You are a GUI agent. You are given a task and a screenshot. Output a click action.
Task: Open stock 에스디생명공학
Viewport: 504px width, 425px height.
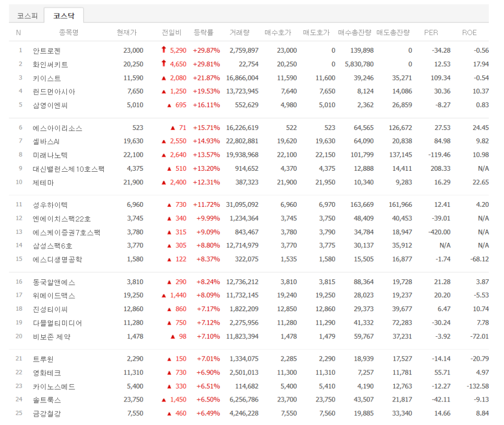point(57,259)
